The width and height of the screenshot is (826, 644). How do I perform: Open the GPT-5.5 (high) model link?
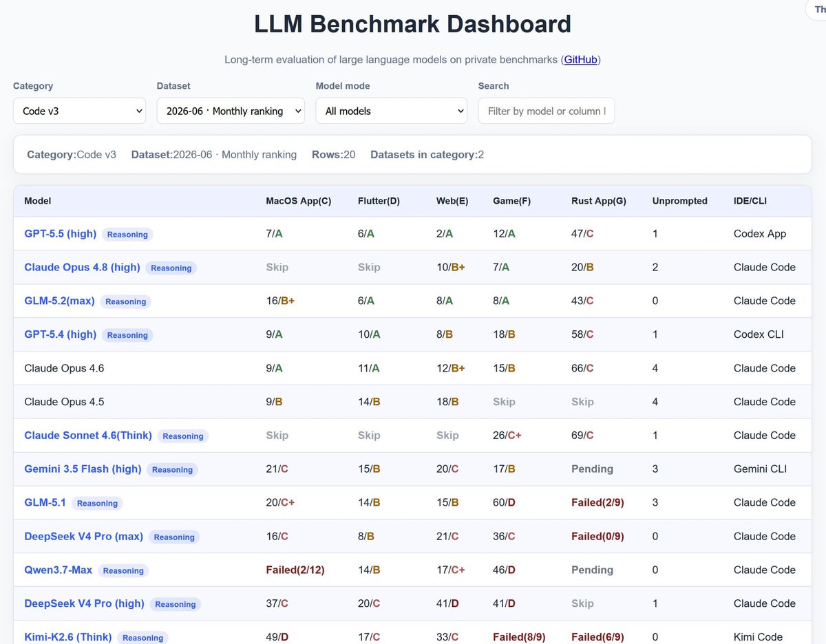coord(60,233)
